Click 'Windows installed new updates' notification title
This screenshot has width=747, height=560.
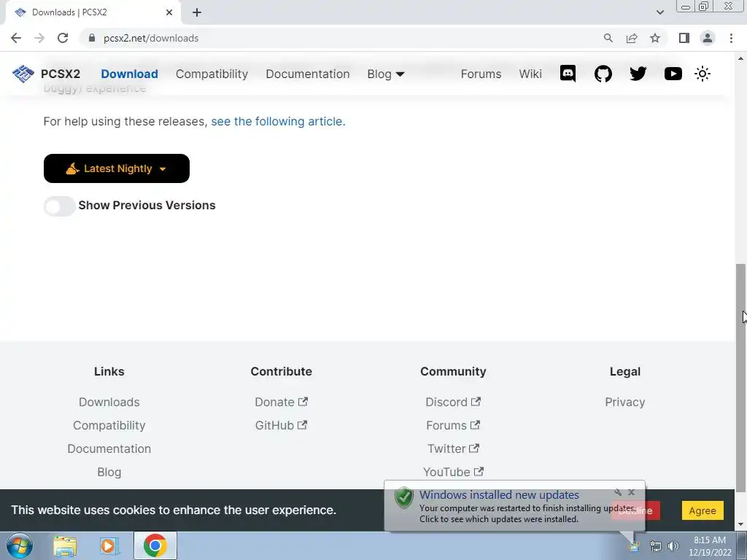(x=499, y=495)
